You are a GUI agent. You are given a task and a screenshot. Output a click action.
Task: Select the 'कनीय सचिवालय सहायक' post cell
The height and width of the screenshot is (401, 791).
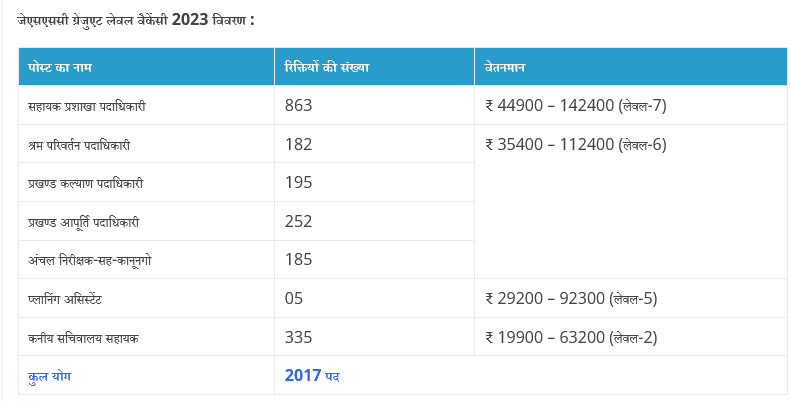point(84,338)
